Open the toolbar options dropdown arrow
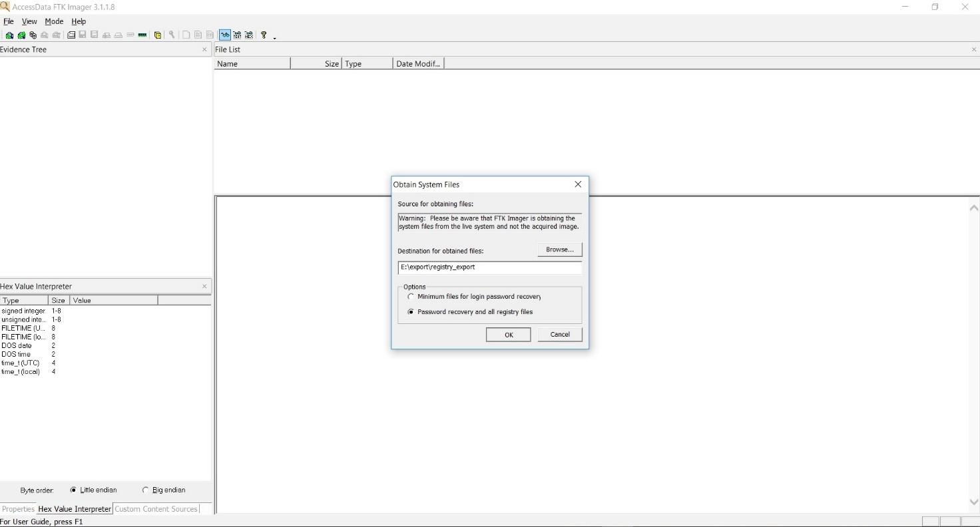Image resolution: width=980 pixels, height=527 pixels. pos(274,37)
